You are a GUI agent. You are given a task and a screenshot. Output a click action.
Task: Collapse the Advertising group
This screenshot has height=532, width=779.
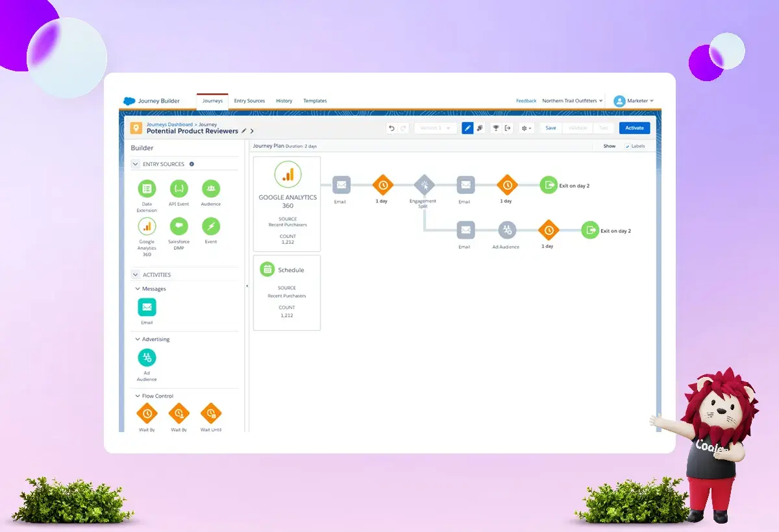tap(138, 339)
